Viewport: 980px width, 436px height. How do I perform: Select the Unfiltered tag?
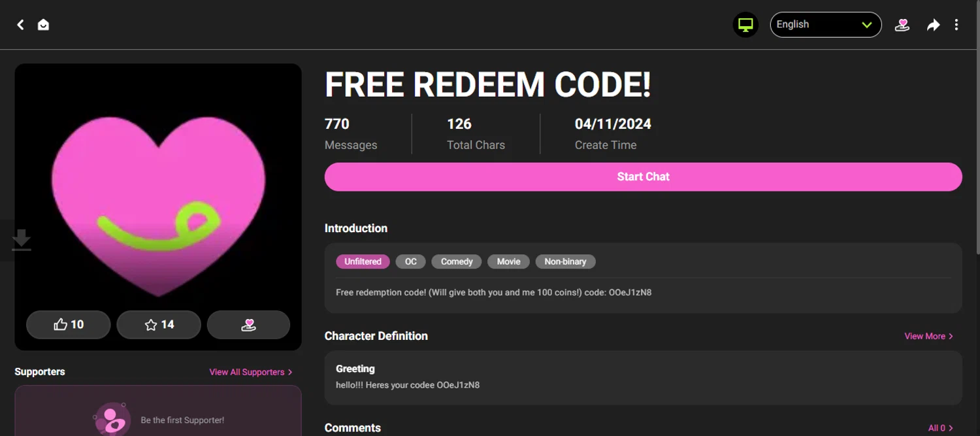[x=363, y=261]
